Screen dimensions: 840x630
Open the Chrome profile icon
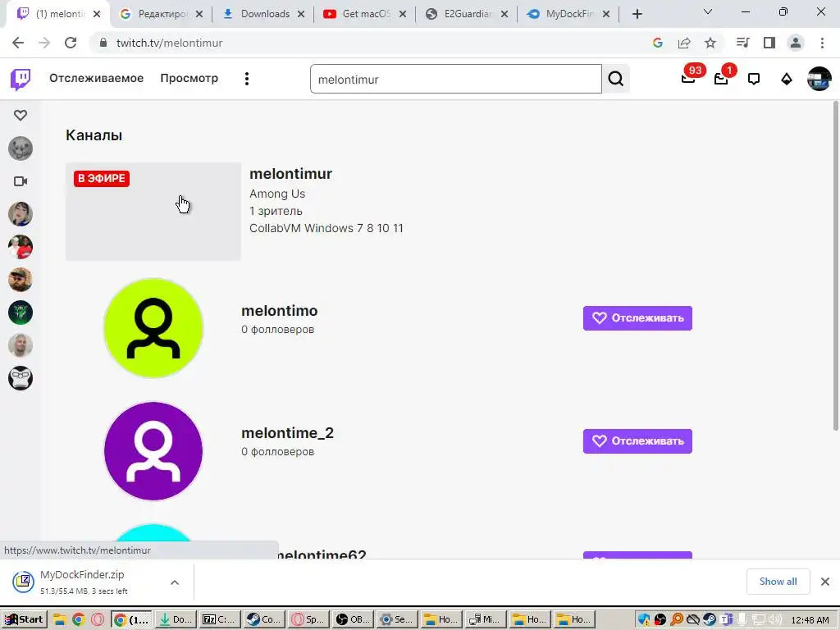click(796, 43)
